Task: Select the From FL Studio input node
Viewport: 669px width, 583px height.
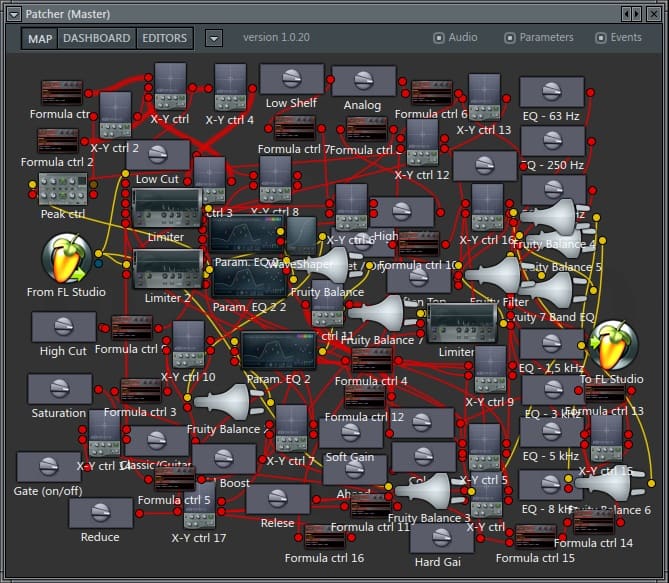Action: pos(67,258)
